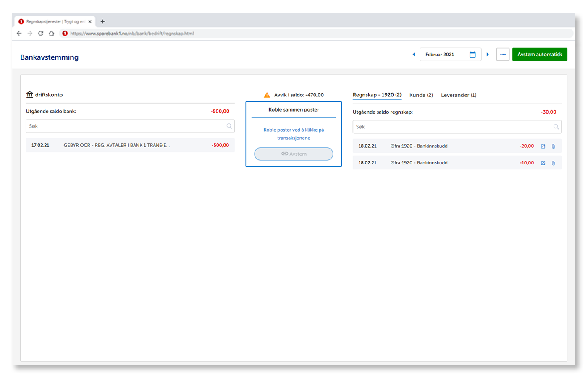Screen dimensions: 588x378
Task: Focus the bank transactions Søk field
Action: click(x=126, y=126)
